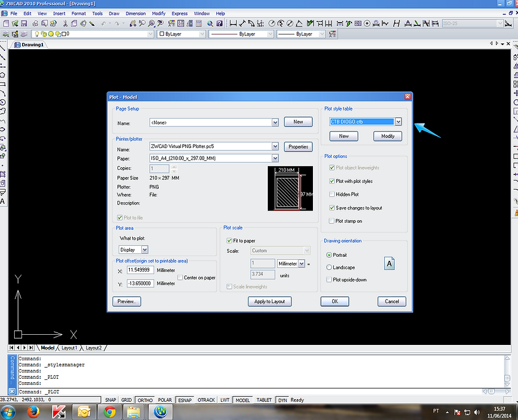This screenshot has height=420, width=518.
Task: Click the printer Properties button
Action: coord(298,147)
